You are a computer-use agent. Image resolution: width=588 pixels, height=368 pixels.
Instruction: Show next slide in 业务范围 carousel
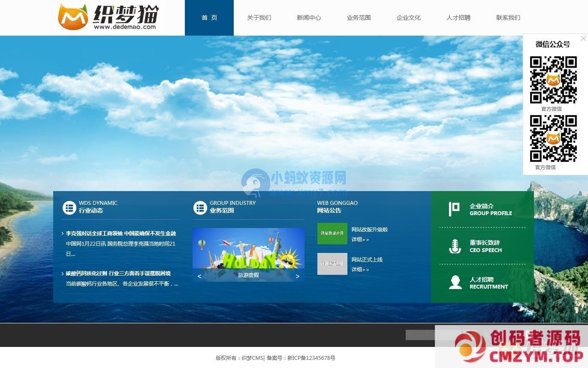point(298,276)
